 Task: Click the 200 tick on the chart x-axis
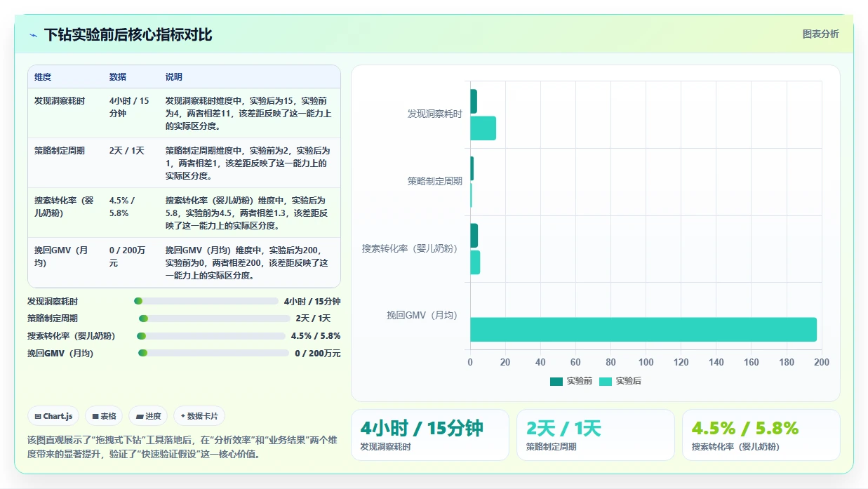[822, 363]
